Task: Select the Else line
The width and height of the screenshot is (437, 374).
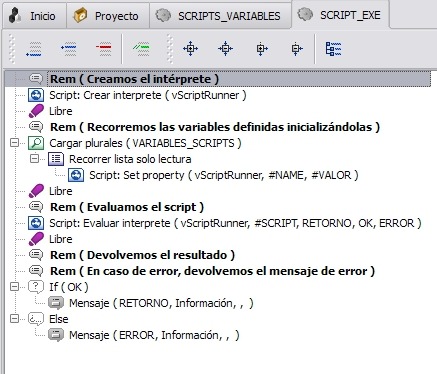Action: coord(59,319)
